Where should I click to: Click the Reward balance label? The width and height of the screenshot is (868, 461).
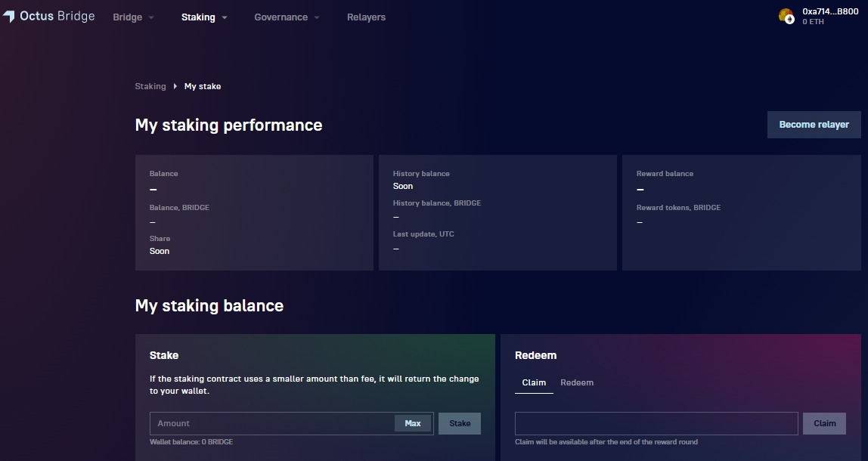pyautogui.click(x=665, y=173)
